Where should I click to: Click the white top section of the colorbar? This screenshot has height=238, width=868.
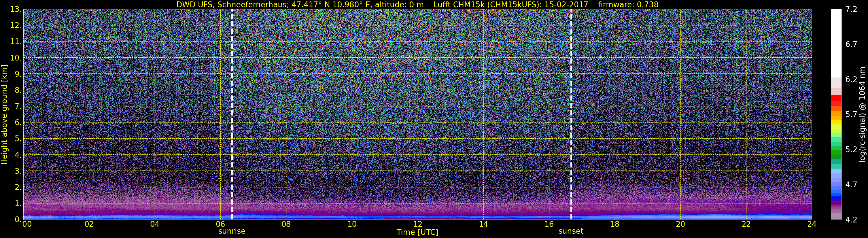[836, 44]
